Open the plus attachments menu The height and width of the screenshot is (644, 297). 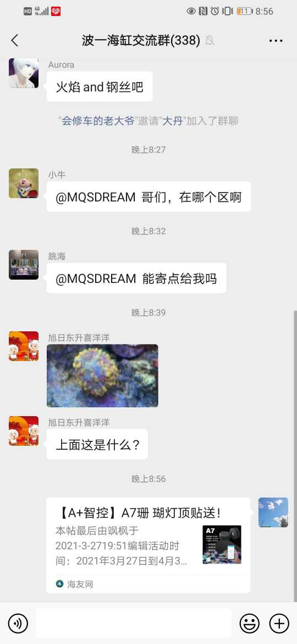pyautogui.click(x=279, y=624)
